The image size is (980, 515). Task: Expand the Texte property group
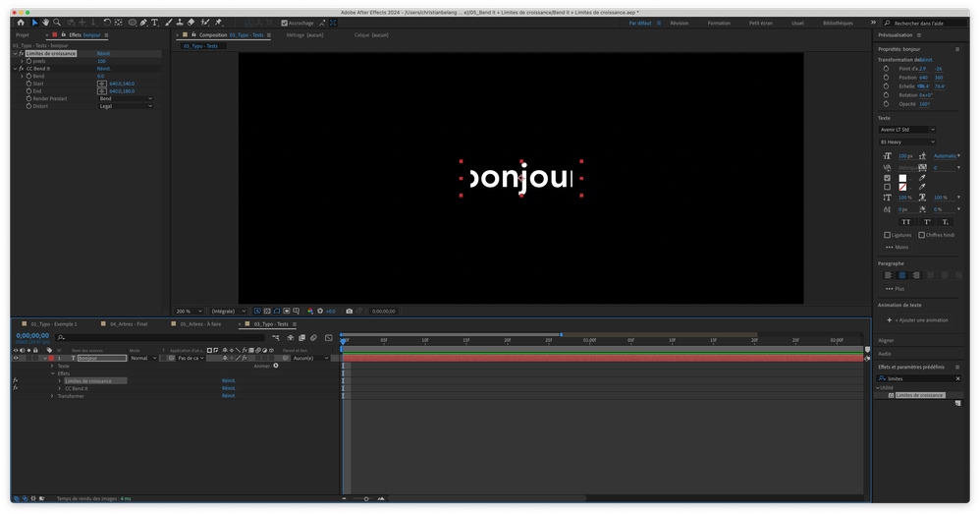(52, 366)
